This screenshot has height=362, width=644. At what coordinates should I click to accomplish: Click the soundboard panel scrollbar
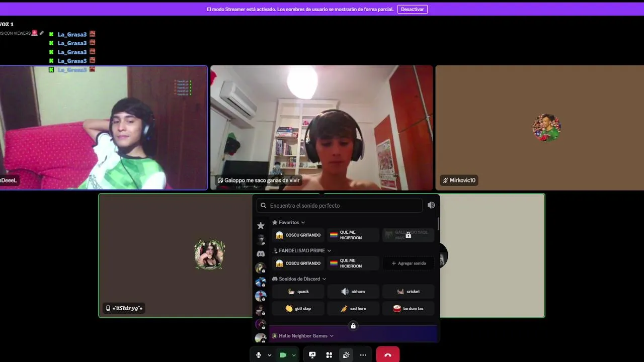pyautogui.click(x=438, y=223)
